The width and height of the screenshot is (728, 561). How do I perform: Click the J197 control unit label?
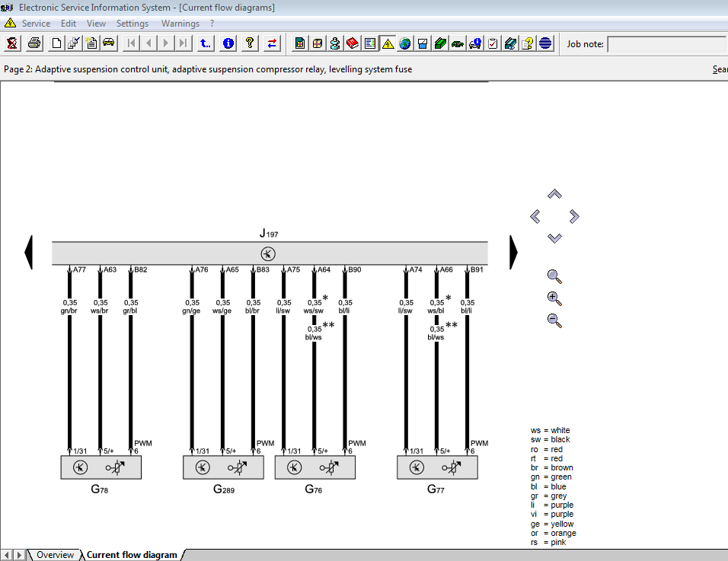pos(269,233)
